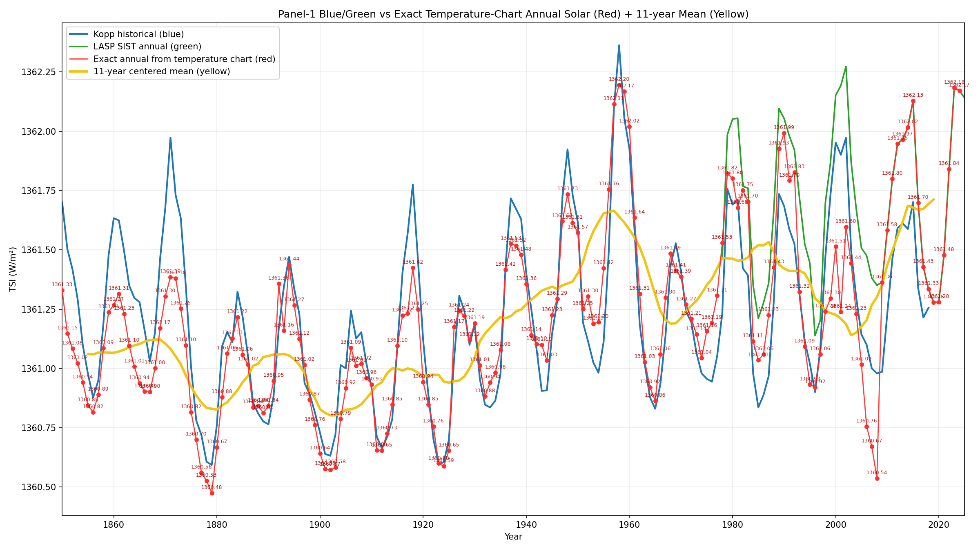
Task: Click the red data label "1360.70"
Action: click(196, 434)
